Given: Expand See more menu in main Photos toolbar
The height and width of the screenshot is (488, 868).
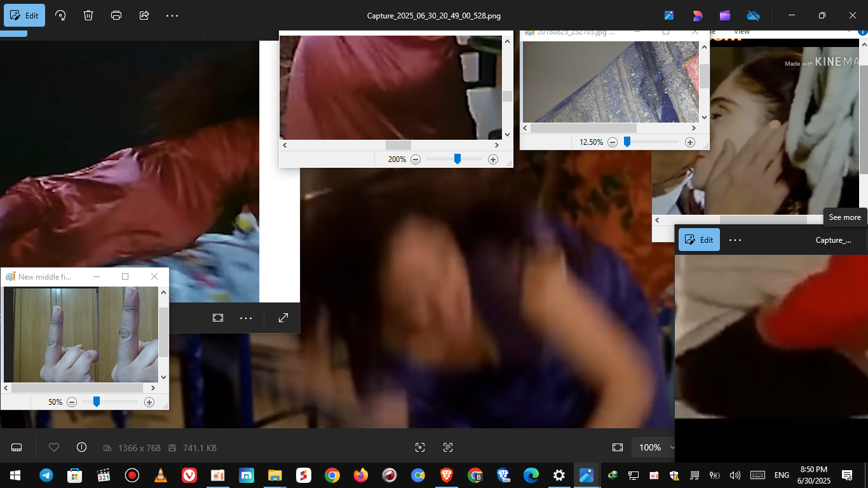Looking at the screenshot, I should click(x=172, y=15).
